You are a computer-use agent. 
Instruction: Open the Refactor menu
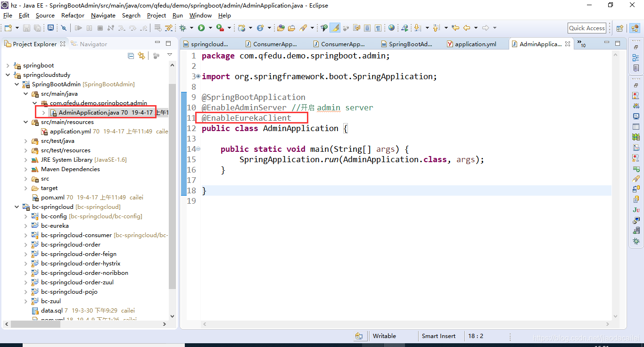[73, 15]
